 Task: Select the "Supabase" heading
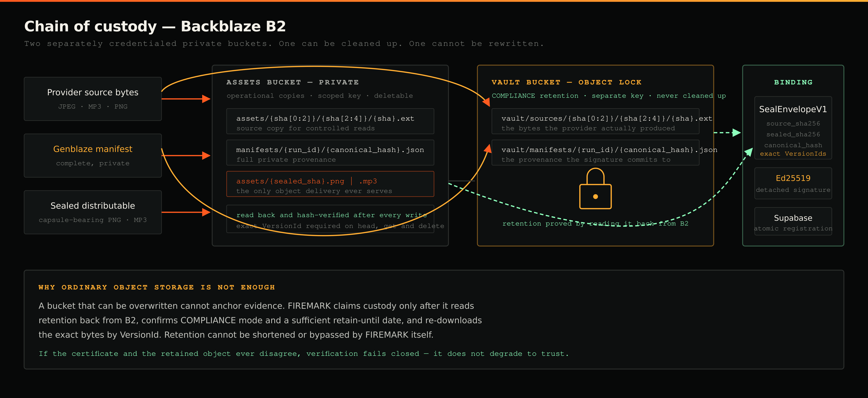point(793,218)
